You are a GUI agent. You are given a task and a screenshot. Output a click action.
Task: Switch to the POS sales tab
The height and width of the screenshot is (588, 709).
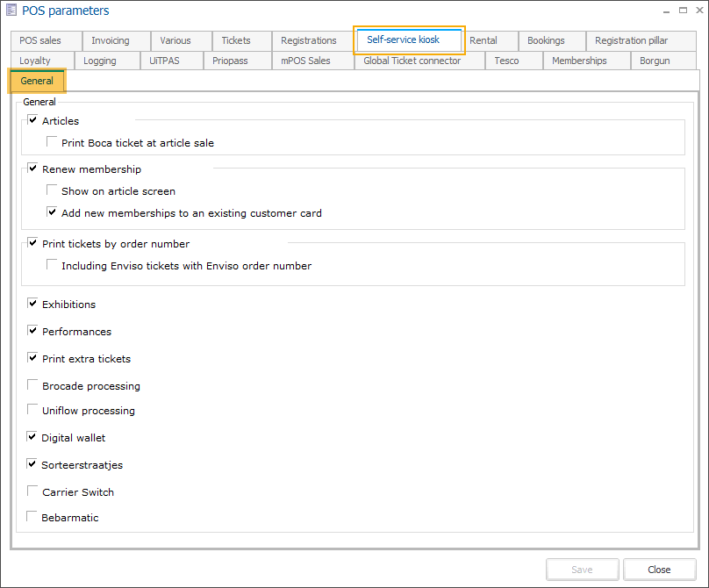pyautogui.click(x=40, y=40)
